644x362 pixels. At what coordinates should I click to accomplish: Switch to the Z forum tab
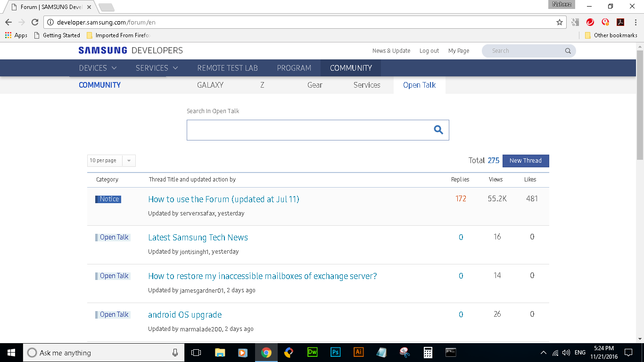[x=262, y=85]
